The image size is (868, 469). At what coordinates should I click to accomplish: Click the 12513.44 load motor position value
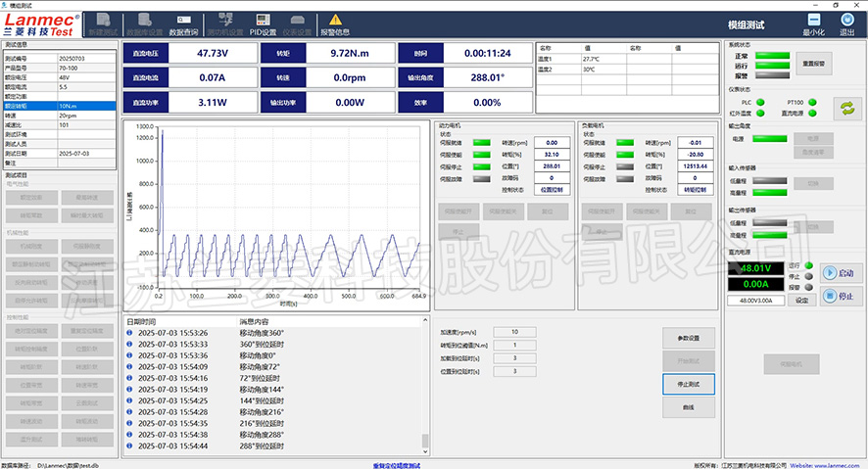point(696,165)
